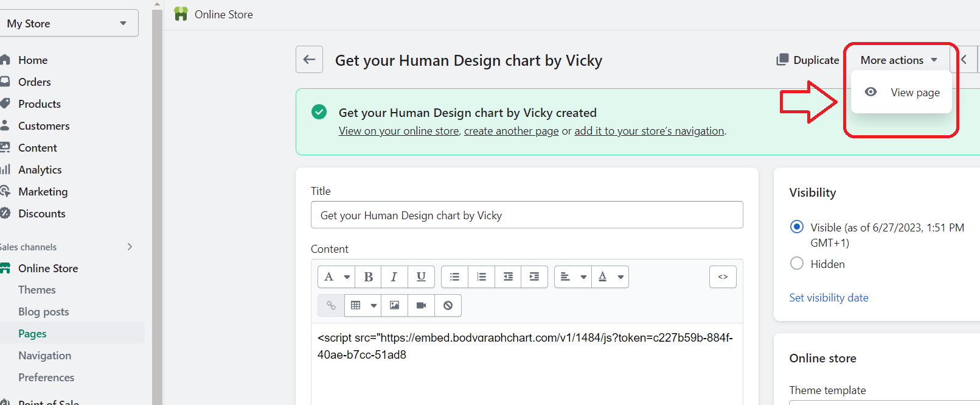
Task: Click inside the content editor script text
Action: (x=525, y=346)
